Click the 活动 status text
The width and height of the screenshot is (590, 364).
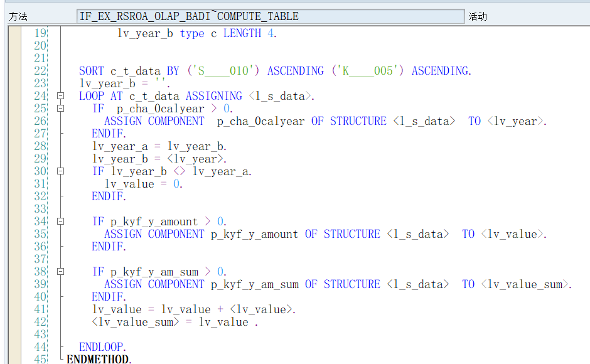click(x=478, y=17)
